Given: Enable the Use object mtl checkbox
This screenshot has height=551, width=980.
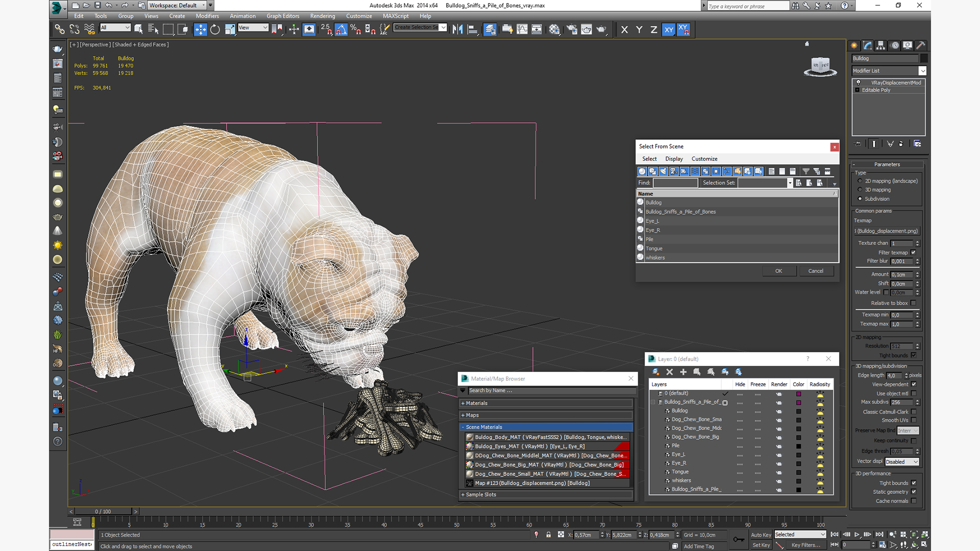Looking at the screenshot, I should (x=913, y=393).
